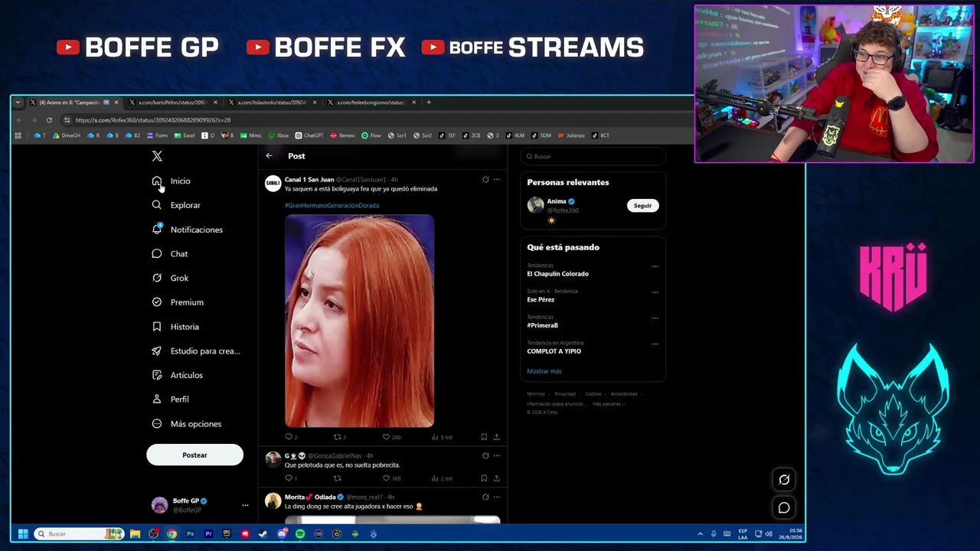
Task: Reply to GonzaGabrielNav's post
Action: pyautogui.click(x=289, y=478)
